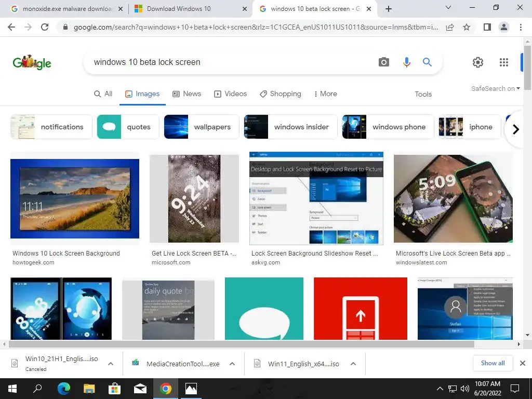Filter by windows phone chip
Image resolution: width=532 pixels, height=399 pixels.
point(388,127)
